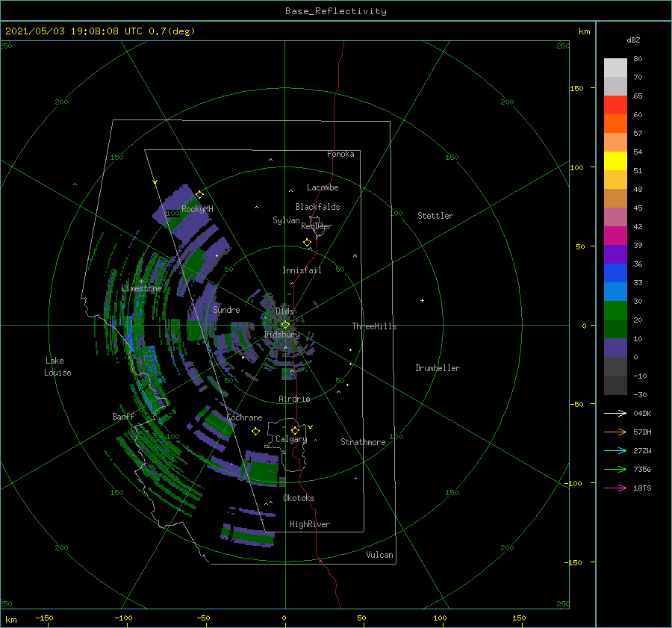Click the -30 value at scale bottom
Image resolution: width=672 pixels, height=628 pixels.
coord(640,394)
